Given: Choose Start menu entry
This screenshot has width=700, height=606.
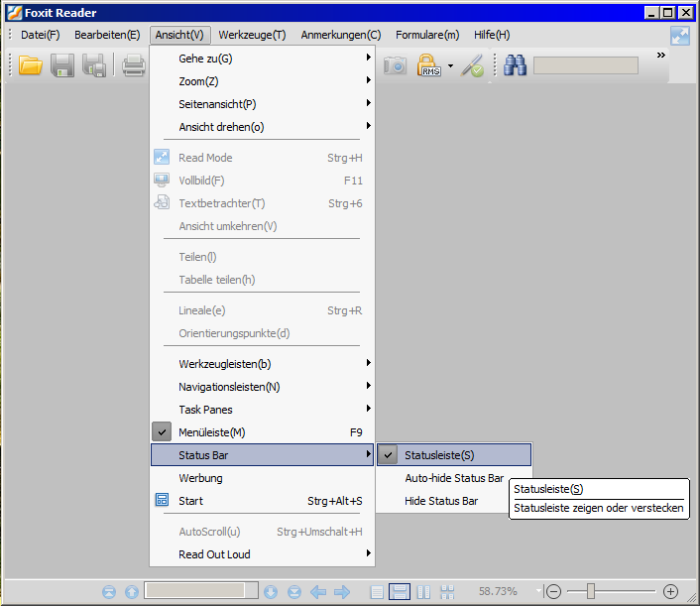Looking at the screenshot, I should click(262, 501).
